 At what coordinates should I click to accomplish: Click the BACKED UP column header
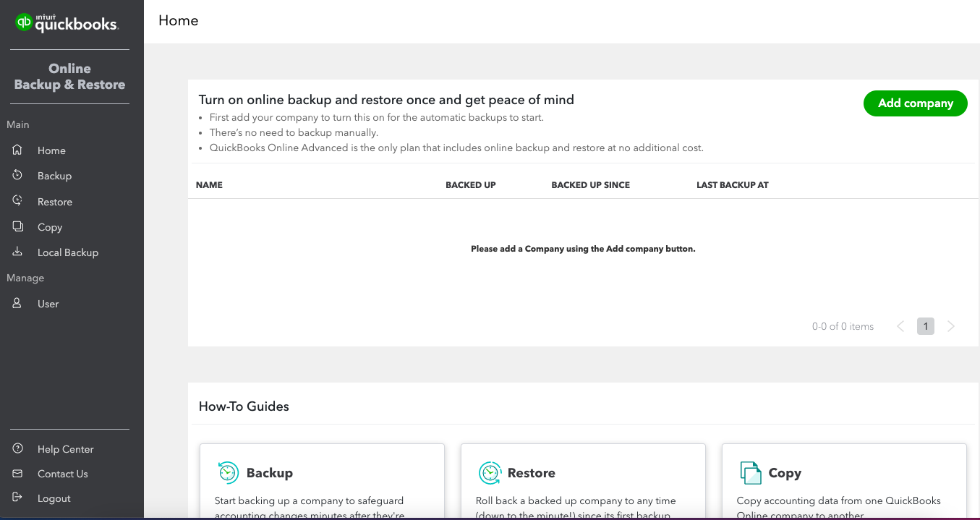(471, 185)
